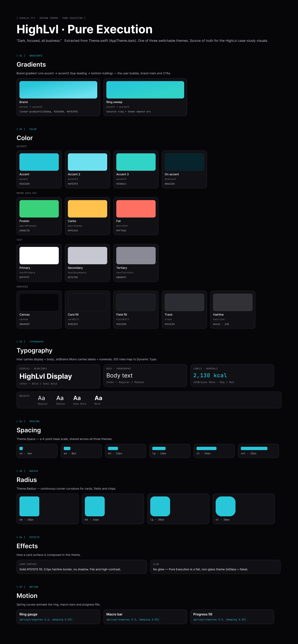The height and width of the screenshot is (644, 298).
Task: Click the Bold weight Aa sample
Action: (x=99, y=398)
